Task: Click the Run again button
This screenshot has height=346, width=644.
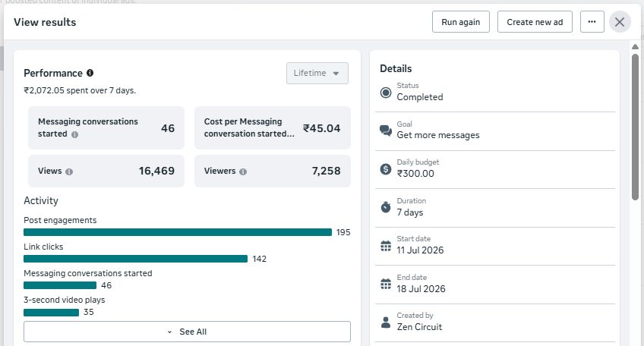Action: coord(461,22)
